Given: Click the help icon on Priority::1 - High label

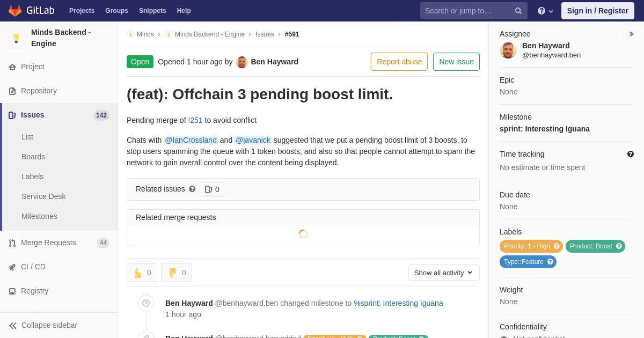Looking at the screenshot, I should coord(557,246).
